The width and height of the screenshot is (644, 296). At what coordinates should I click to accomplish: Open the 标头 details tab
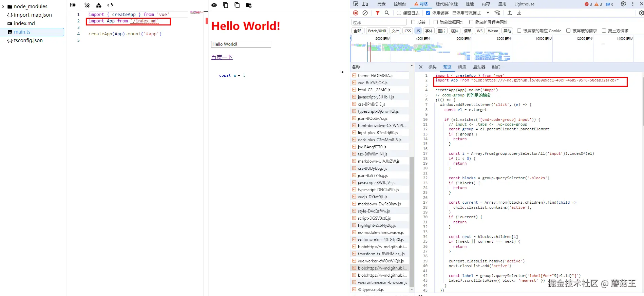432,67
